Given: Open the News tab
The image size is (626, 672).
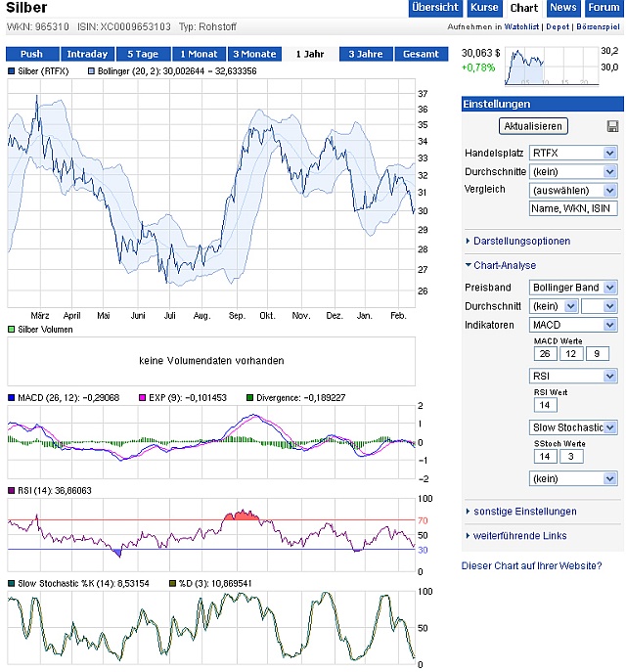Looking at the screenshot, I should click(x=562, y=8).
